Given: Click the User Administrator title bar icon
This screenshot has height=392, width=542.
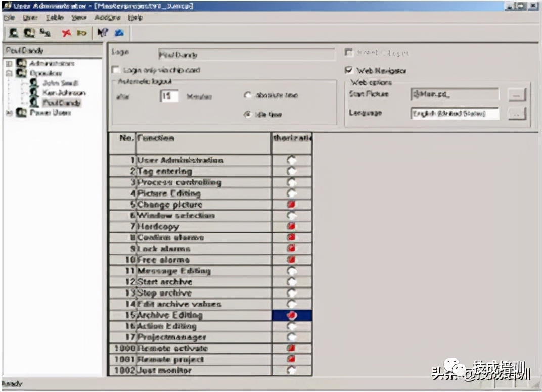Looking at the screenshot, I should (x=8, y=6).
